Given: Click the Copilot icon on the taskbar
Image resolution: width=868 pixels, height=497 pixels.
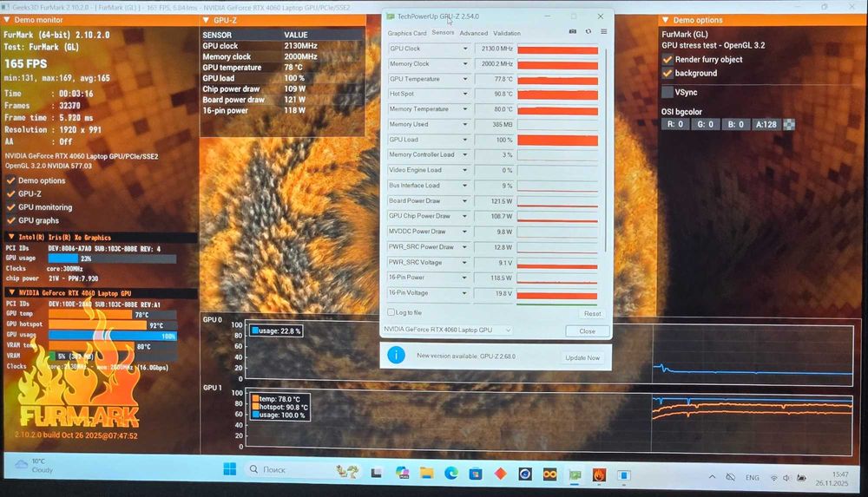Looking at the screenshot, I should (x=402, y=473).
